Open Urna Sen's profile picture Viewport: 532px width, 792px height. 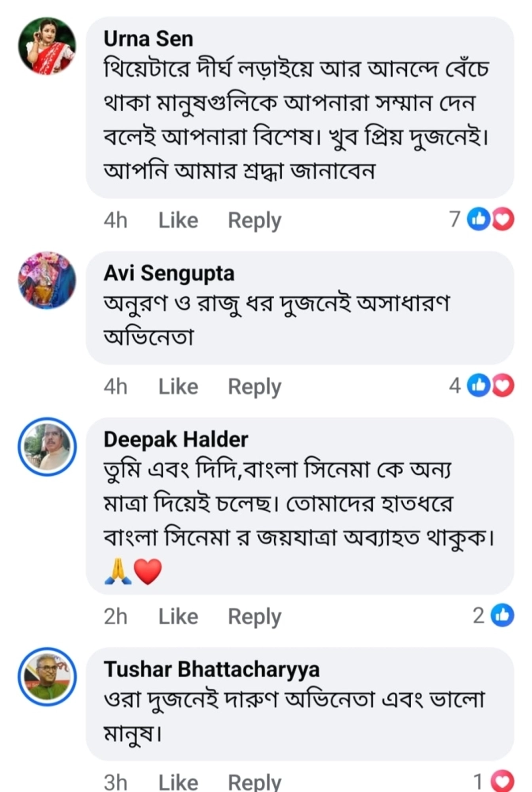pyautogui.click(x=47, y=45)
